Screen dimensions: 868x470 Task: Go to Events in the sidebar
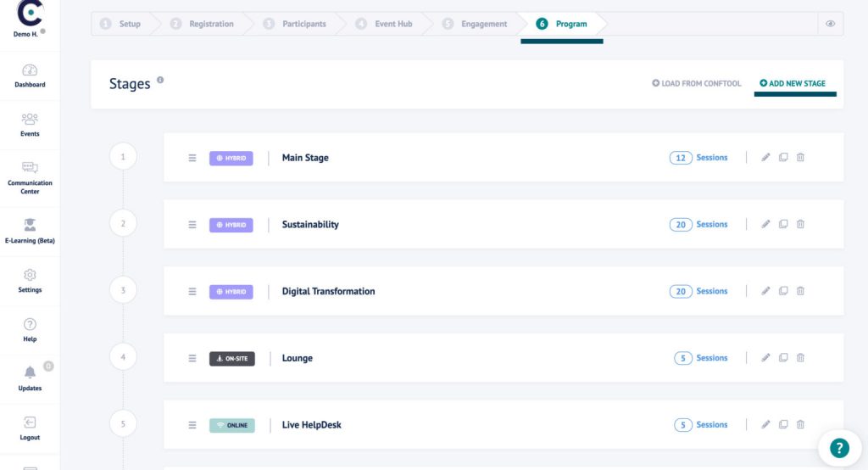pyautogui.click(x=30, y=126)
